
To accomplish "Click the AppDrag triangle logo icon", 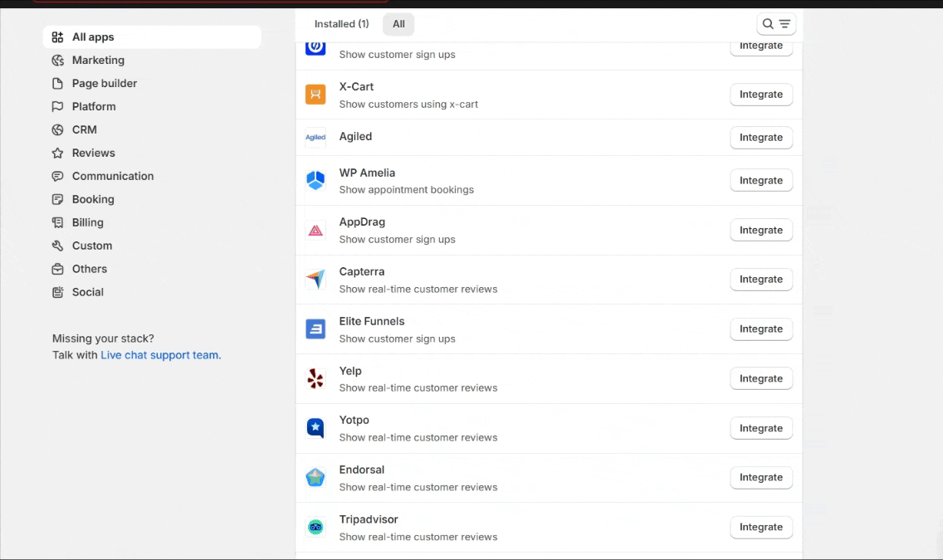I will pyautogui.click(x=315, y=231).
